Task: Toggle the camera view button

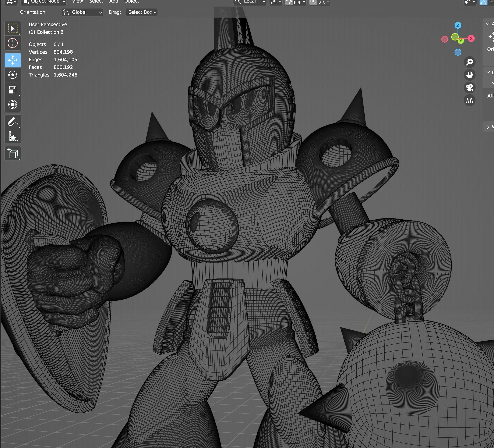Action: [x=469, y=88]
